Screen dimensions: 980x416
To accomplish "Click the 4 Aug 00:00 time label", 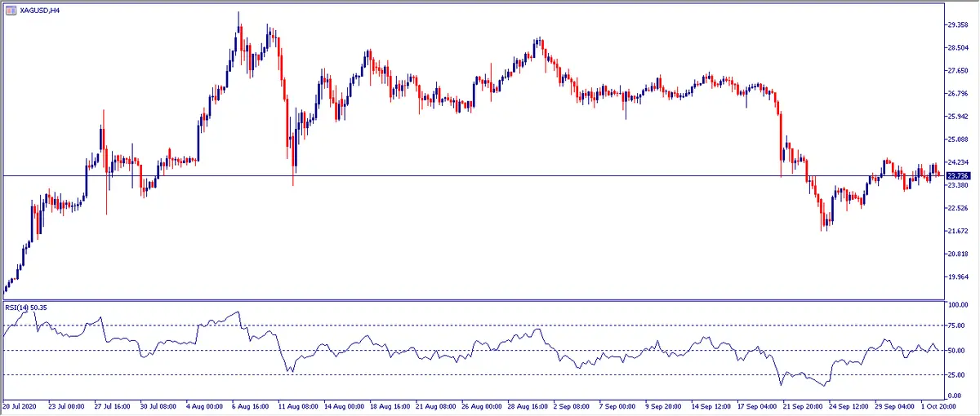I will 205,406.
